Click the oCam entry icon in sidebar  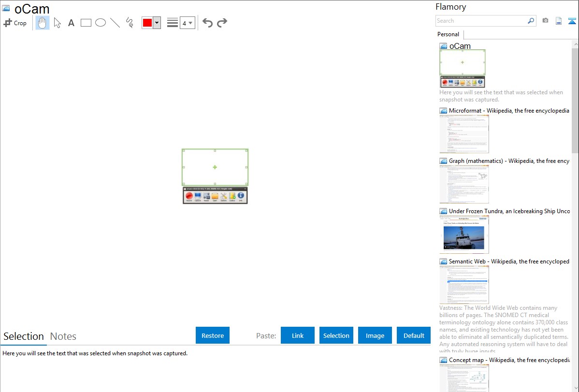[444, 46]
